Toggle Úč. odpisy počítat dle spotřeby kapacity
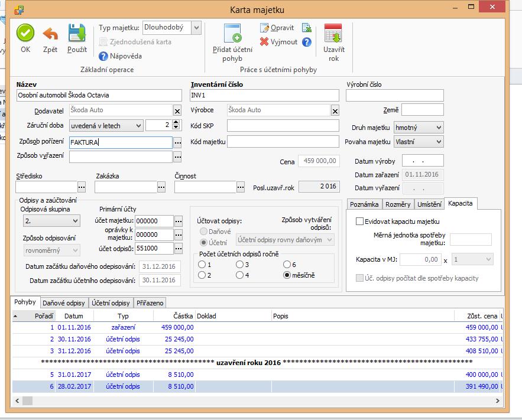 pyautogui.click(x=359, y=278)
